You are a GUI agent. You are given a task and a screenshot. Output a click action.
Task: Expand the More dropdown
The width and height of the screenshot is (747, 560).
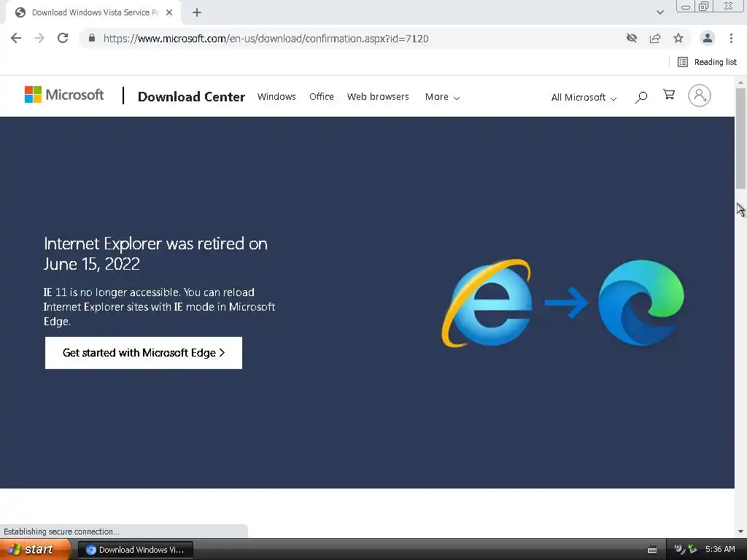(x=443, y=97)
